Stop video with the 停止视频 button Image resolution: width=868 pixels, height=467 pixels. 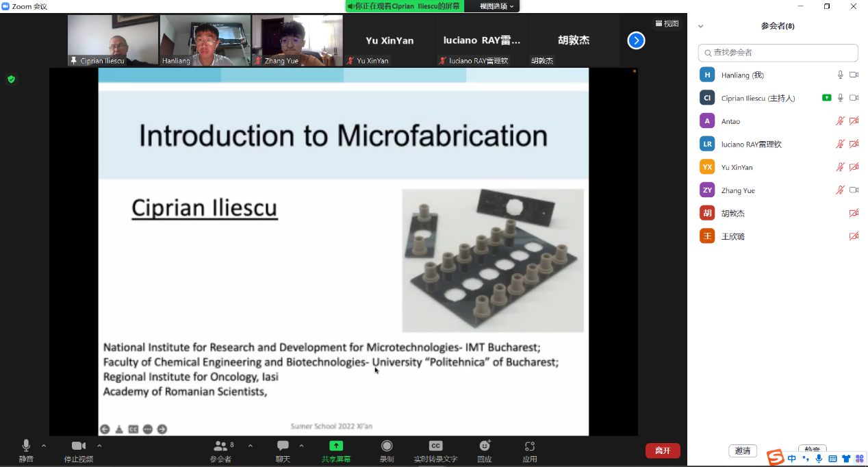(x=79, y=446)
